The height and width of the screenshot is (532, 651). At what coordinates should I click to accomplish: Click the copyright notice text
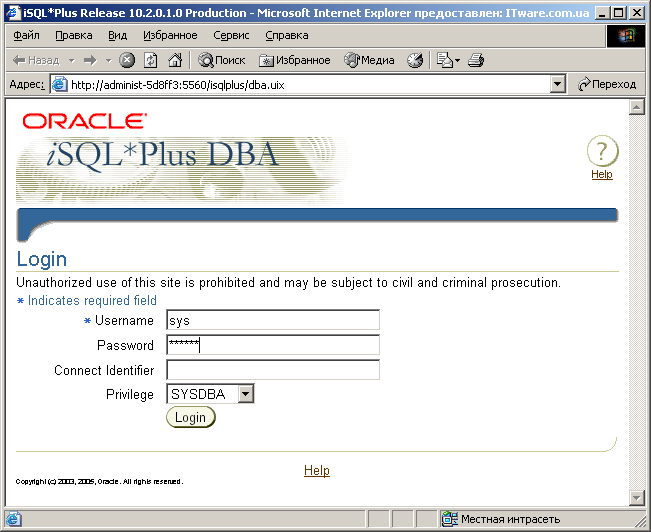(x=99, y=481)
